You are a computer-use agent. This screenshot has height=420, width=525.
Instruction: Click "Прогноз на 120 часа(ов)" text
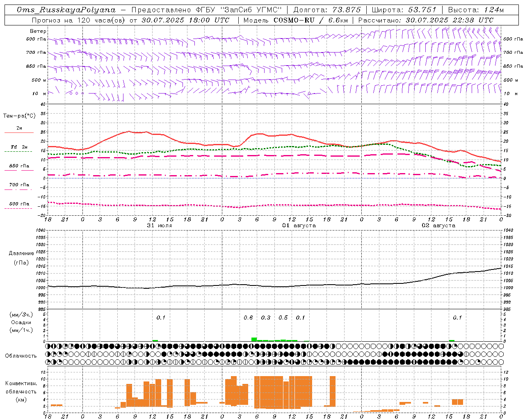coord(79,20)
